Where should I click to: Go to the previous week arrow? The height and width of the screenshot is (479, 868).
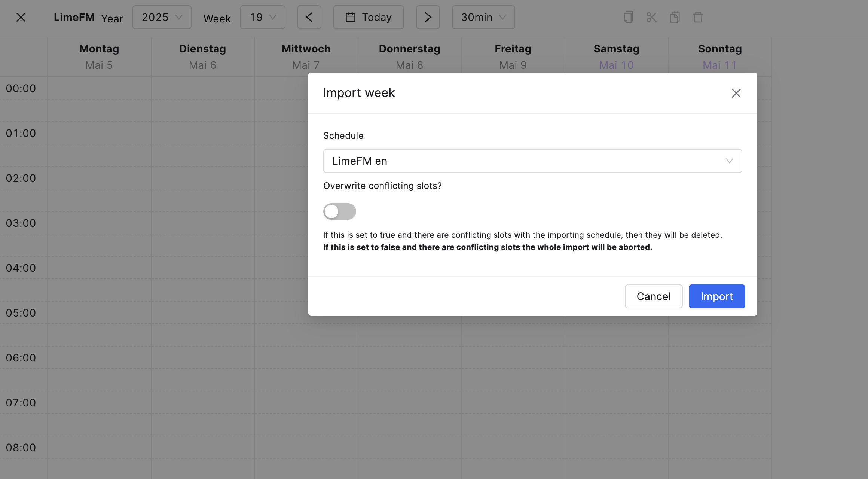[x=309, y=17]
